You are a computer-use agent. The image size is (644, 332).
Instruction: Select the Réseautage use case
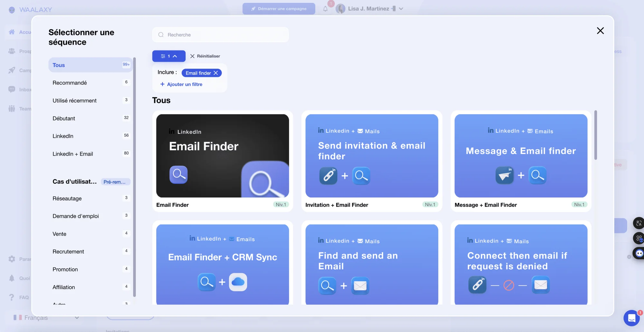point(90,198)
